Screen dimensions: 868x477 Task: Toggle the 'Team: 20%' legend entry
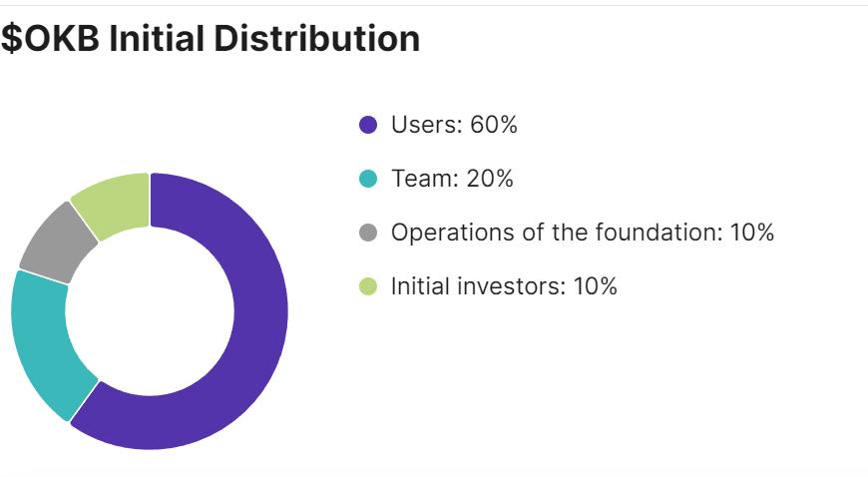pyautogui.click(x=436, y=179)
